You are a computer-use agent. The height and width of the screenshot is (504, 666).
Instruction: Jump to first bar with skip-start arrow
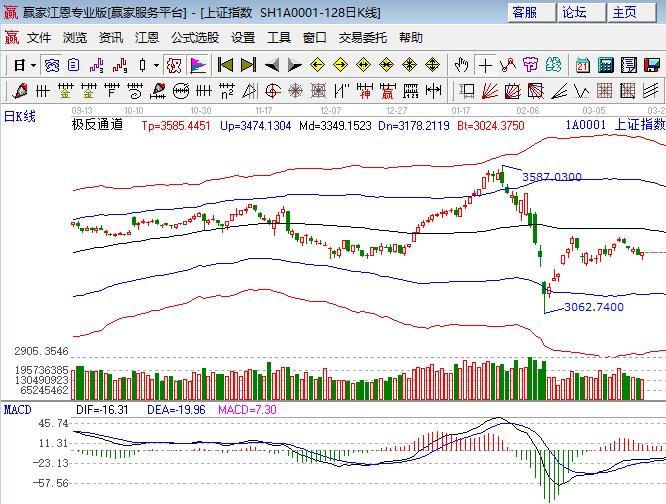click(x=225, y=65)
